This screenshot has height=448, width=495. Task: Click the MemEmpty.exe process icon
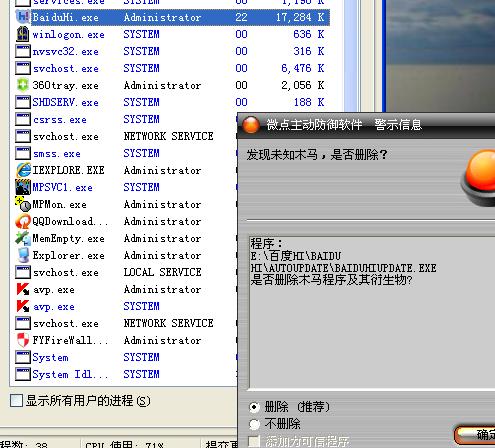click(23, 238)
